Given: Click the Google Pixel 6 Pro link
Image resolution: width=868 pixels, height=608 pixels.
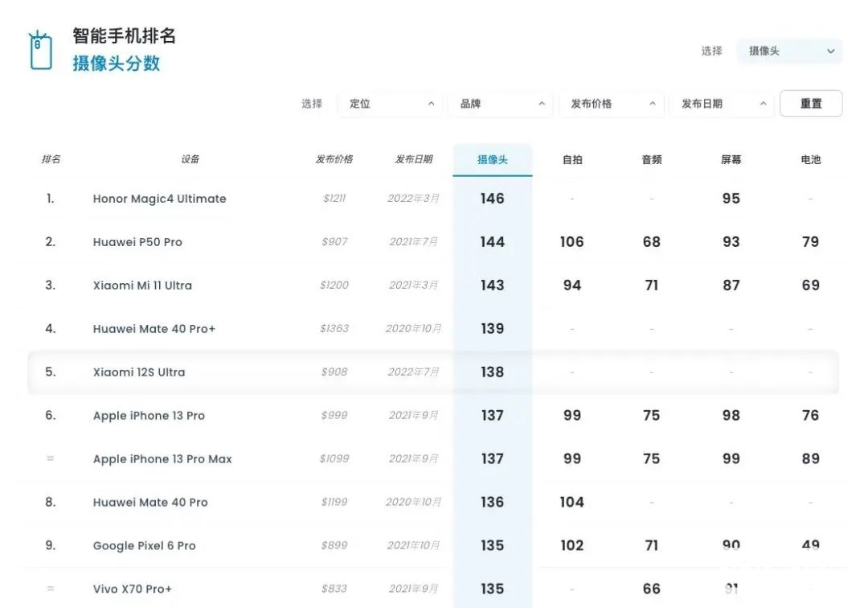Looking at the screenshot, I should pos(145,546).
